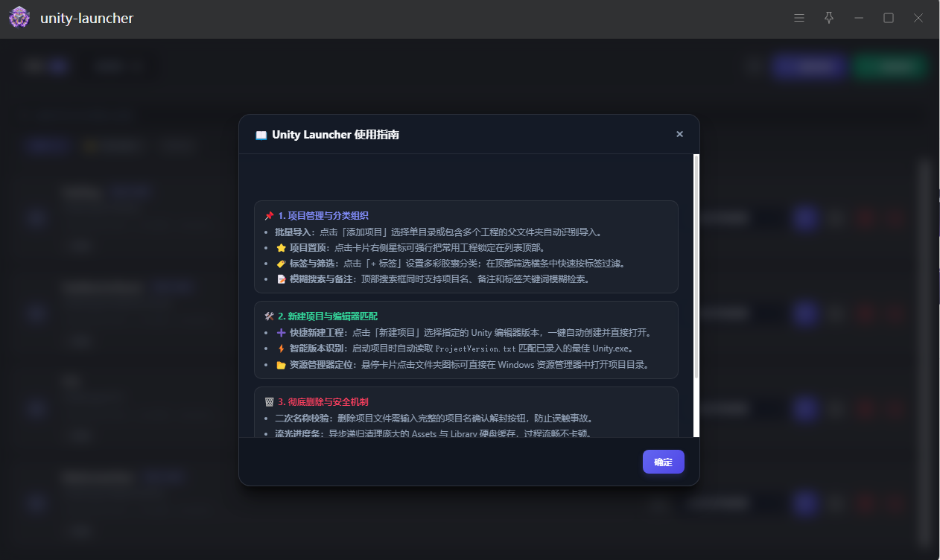The height and width of the screenshot is (560, 940).
Task: Click the heading 2. 新建项目与编辑器匹配
Action: tap(328, 316)
